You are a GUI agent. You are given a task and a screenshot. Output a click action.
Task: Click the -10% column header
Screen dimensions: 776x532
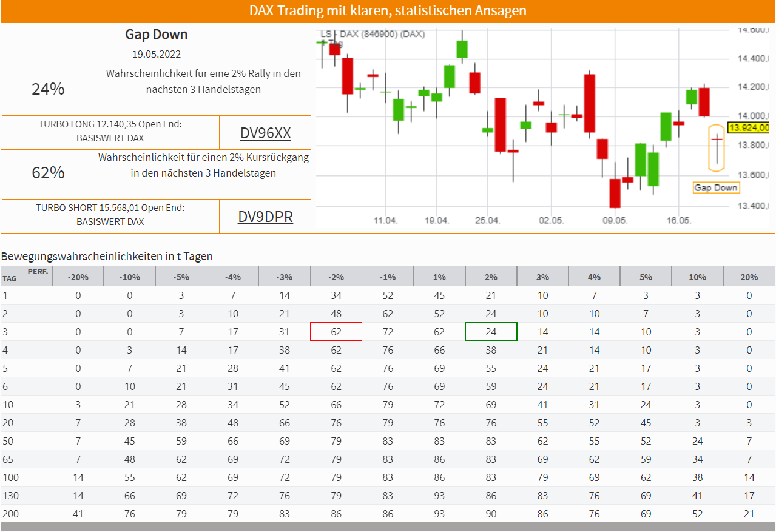coord(130,277)
